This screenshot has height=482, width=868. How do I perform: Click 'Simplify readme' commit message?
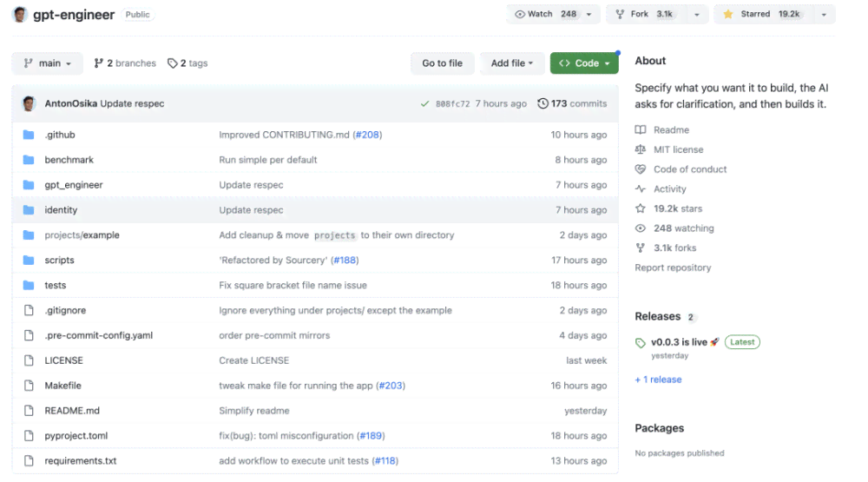tap(254, 411)
